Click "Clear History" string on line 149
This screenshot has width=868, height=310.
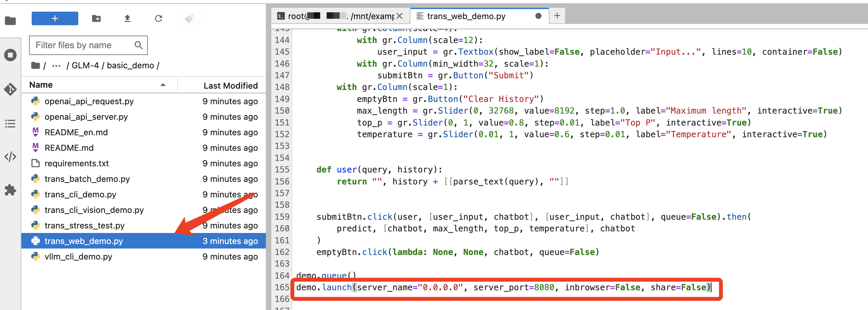coord(501,99)
